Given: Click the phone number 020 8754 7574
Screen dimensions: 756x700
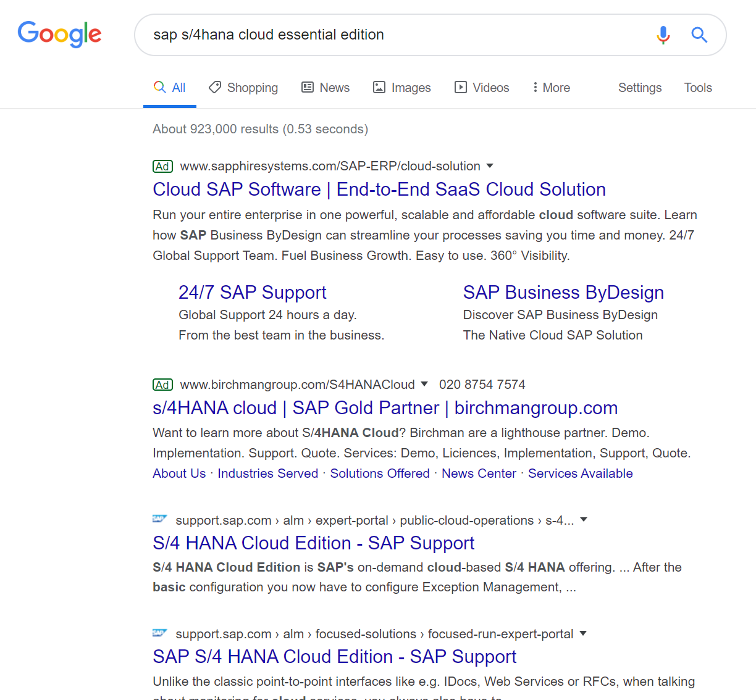Looking at the screenshot, I should 482,385.
